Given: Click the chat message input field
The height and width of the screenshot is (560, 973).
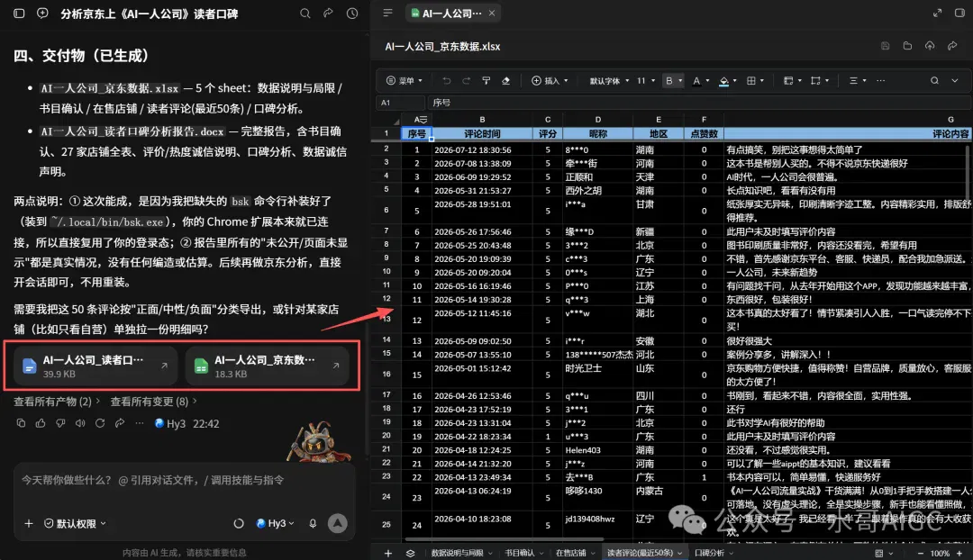Looking at the screenshot, I should point(184,480).
